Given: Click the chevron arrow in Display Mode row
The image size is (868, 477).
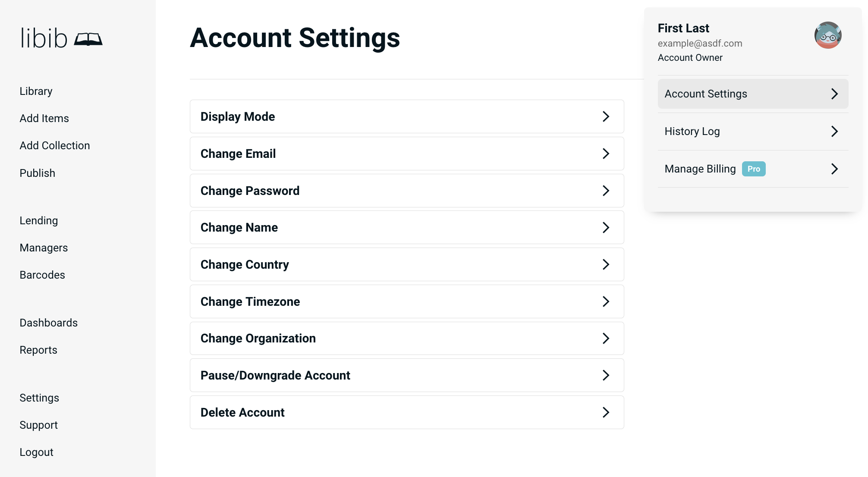Looking at the screenshot, I should click(x=606, y=116).
